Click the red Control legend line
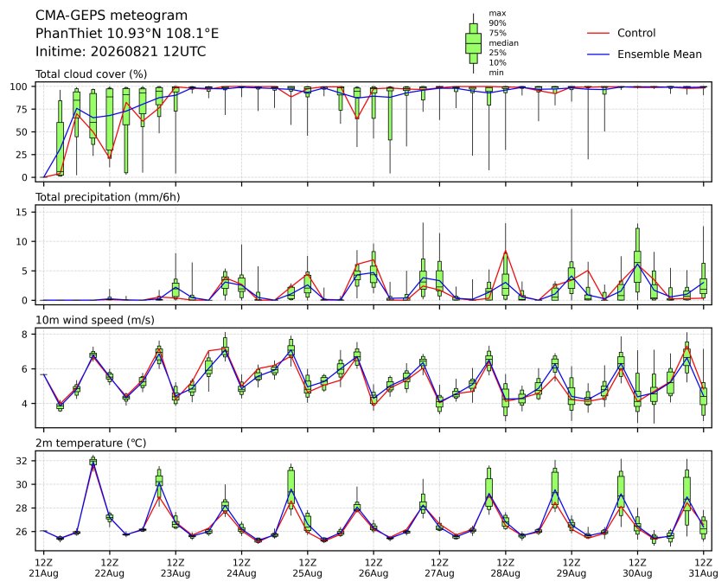728x588 pixels. 598,34
